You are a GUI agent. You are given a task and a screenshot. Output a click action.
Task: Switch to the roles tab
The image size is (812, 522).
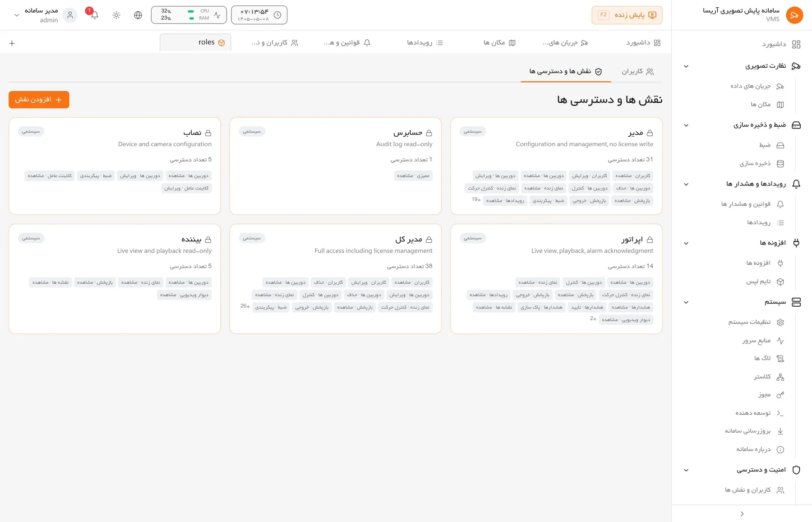[x=195, y=42]
